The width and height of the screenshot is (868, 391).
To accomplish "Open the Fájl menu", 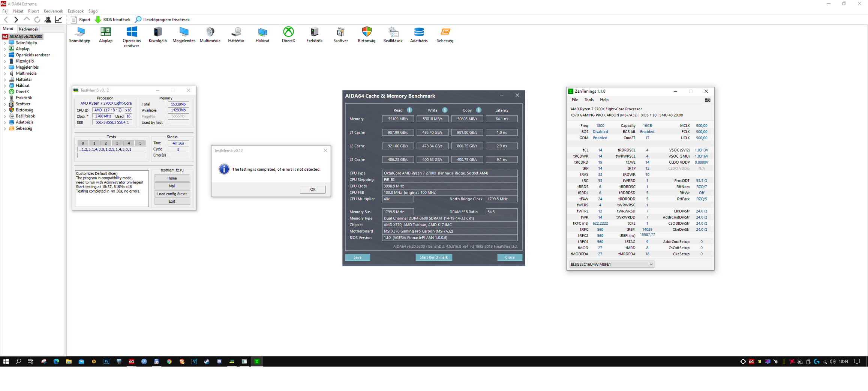I will (5, 11).
